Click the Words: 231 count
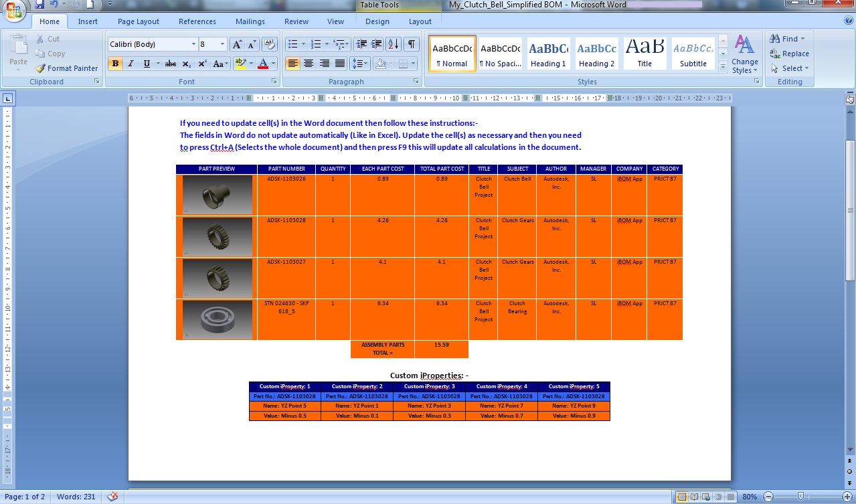856x504 pixels. (x=76, y=497)
